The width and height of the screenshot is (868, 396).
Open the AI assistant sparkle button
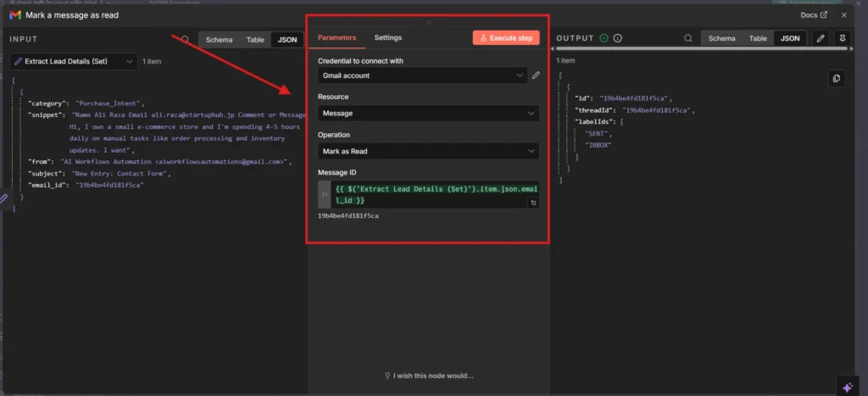point(847,388)
